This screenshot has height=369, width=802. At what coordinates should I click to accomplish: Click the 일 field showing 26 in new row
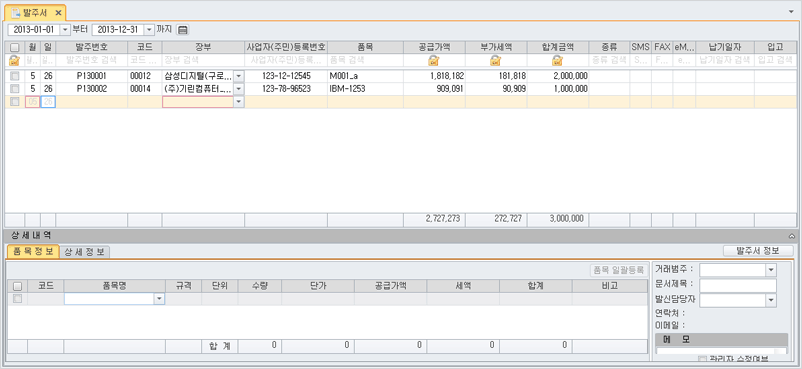[x=48, y=102]
